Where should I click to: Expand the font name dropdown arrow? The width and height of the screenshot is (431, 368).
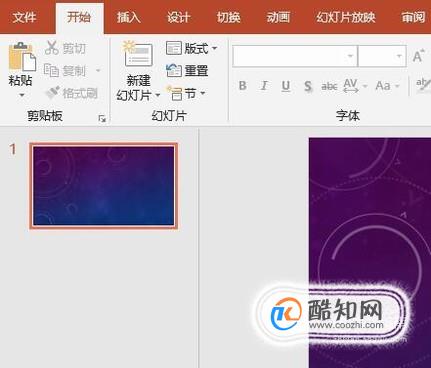click(350, 56)
